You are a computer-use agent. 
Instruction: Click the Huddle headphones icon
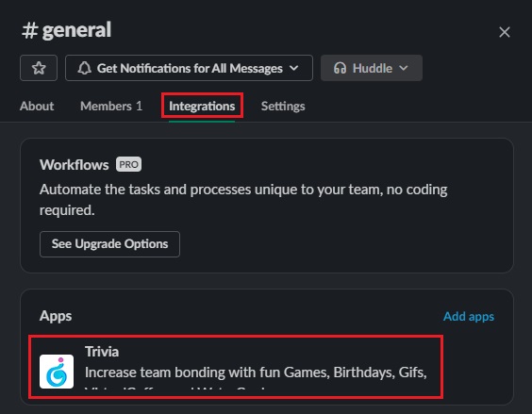[x=340, y=68]
